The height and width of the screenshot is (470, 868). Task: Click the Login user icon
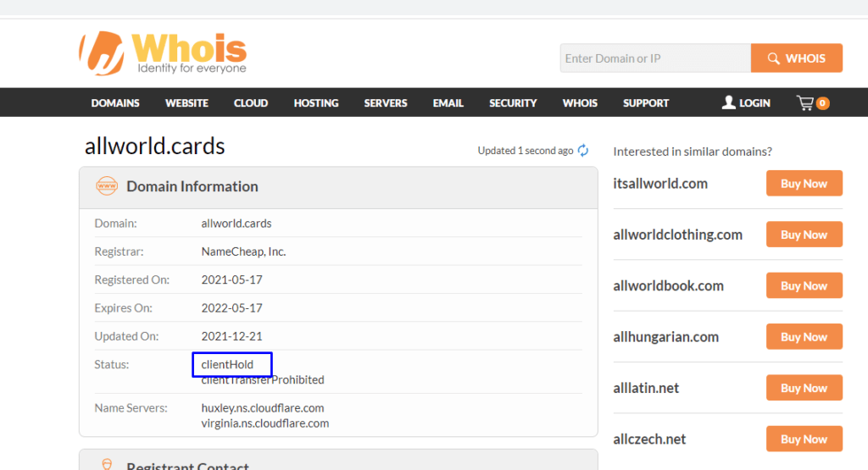click(728, 102)
